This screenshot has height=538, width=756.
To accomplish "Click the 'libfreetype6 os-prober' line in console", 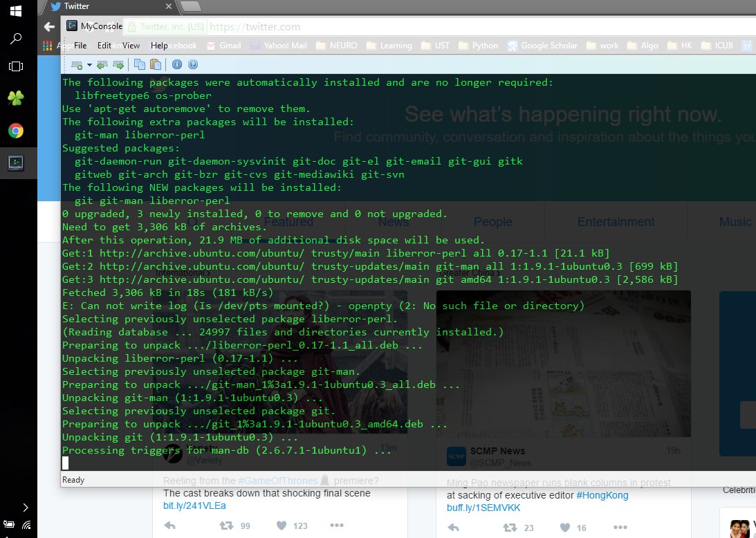I will pos(142,95).
